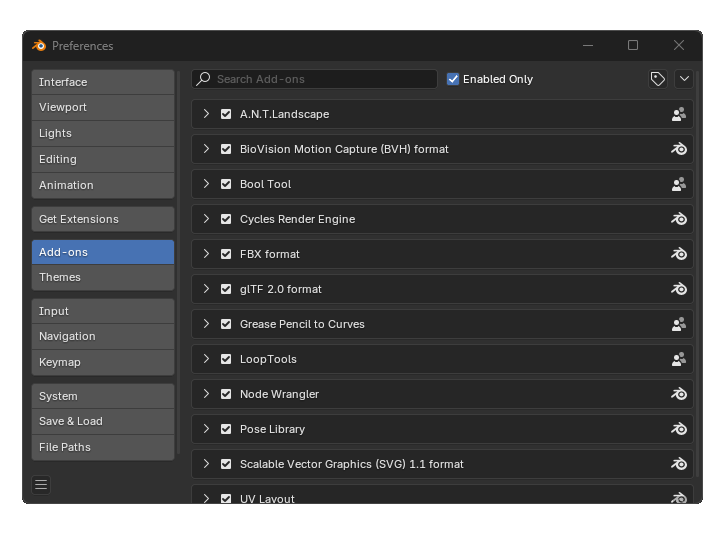This screenshot has height=546, width=728.
Task: Uncheck the LoopTools add-on
Action: (x=226, y=359)
